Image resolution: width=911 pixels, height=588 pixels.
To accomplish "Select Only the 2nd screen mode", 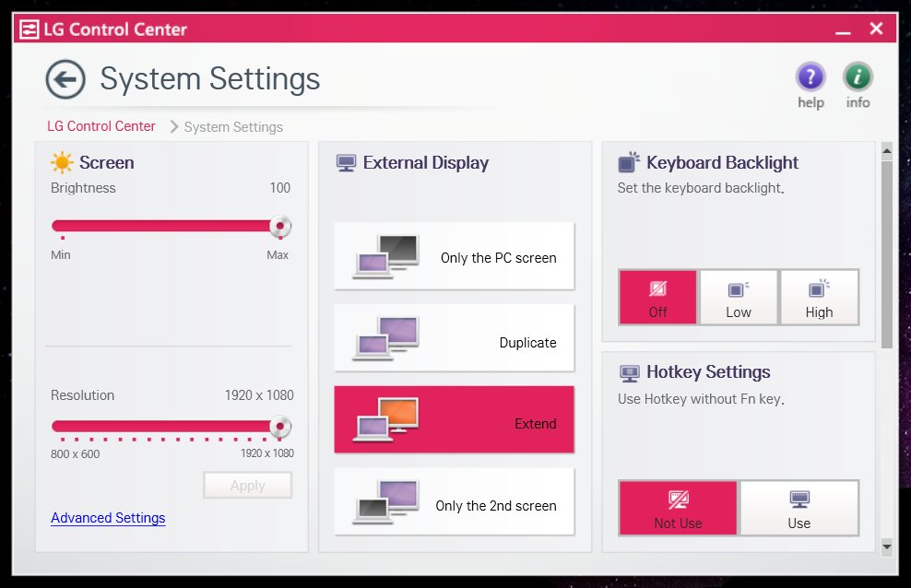I will tap(455, 501).
